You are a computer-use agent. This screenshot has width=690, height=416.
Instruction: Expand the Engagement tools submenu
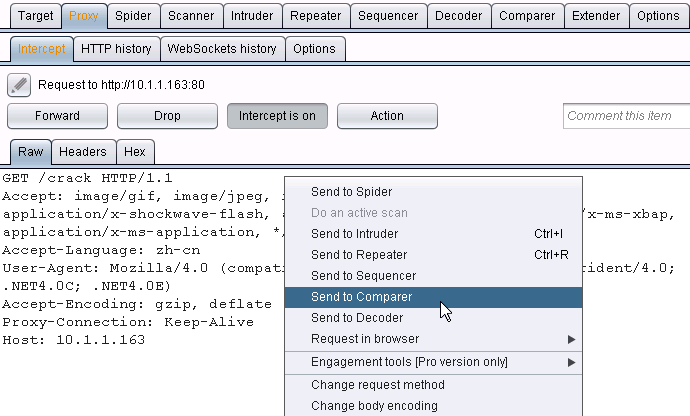coord(433,362)
